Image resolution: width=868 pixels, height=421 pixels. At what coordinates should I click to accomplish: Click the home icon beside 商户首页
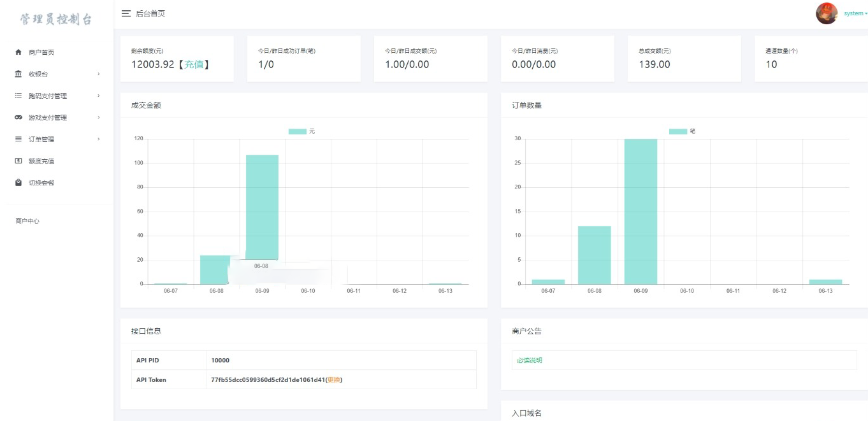coord(18,52)
